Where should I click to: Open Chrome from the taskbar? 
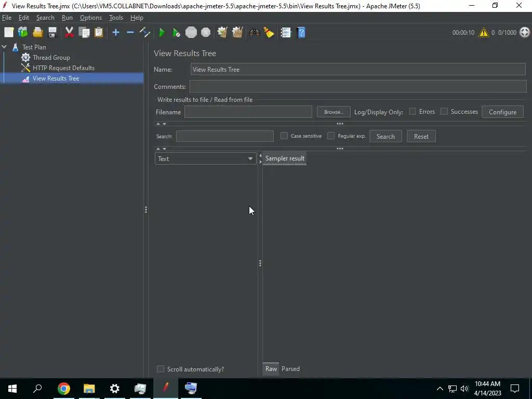tap(63, 388)
